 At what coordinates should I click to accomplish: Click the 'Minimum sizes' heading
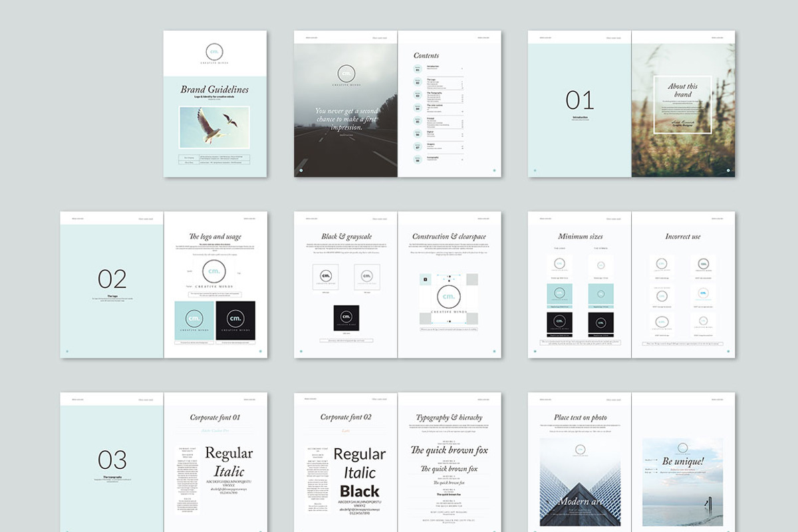tap(580, 236)
